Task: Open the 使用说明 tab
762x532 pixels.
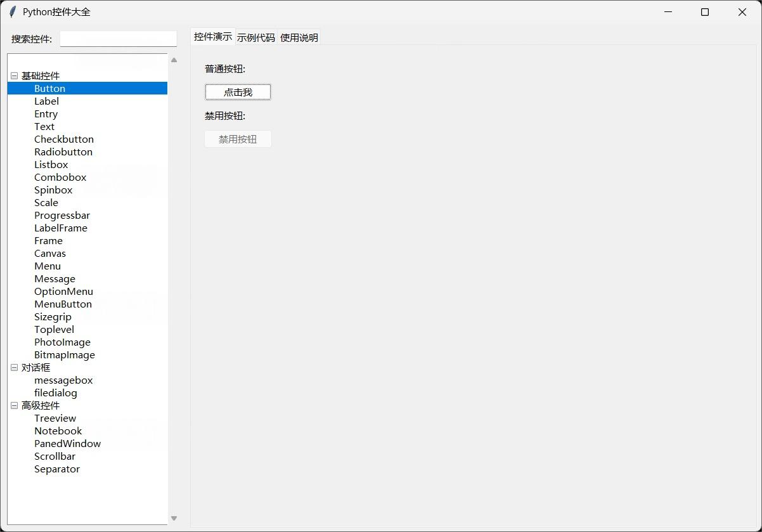Action: (x=299, y=37)
